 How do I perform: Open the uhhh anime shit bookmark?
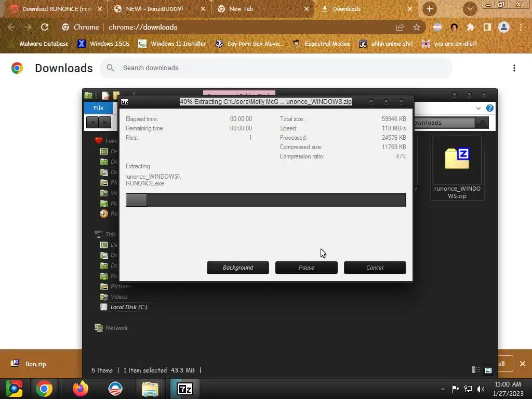click(386, 44)
